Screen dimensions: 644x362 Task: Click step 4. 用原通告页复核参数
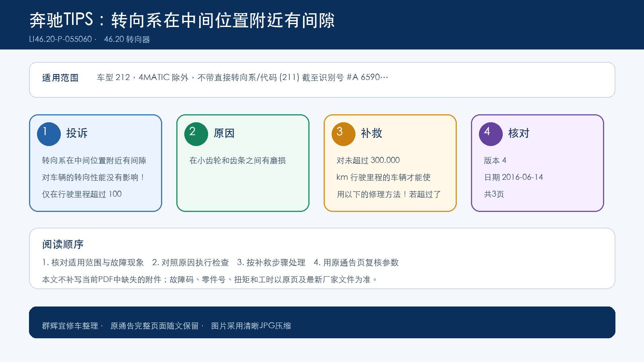pyautogui.click(x=356, y=263)
